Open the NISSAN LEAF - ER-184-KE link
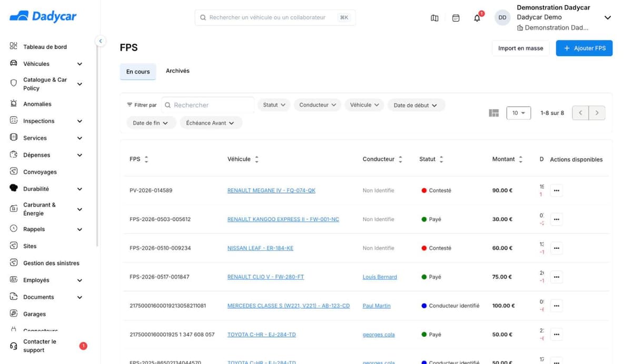The width and height of the screenshot is (632, 364). [x=260, y=248]
